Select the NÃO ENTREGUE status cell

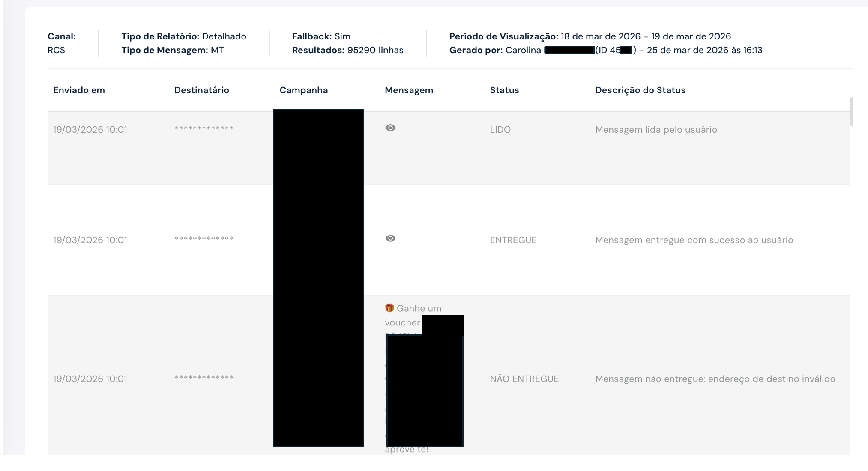click(x=524, y=379)
